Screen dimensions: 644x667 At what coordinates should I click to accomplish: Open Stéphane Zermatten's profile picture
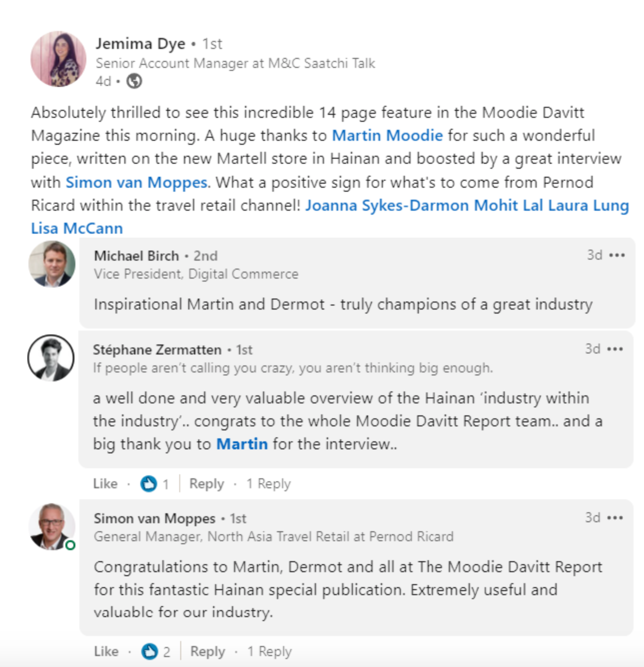tap(51, 358)
